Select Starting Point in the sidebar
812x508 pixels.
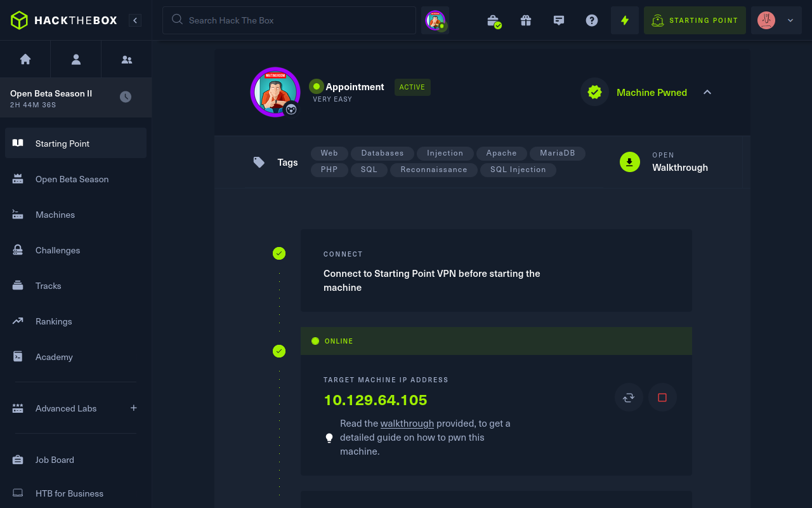(75, 143)
